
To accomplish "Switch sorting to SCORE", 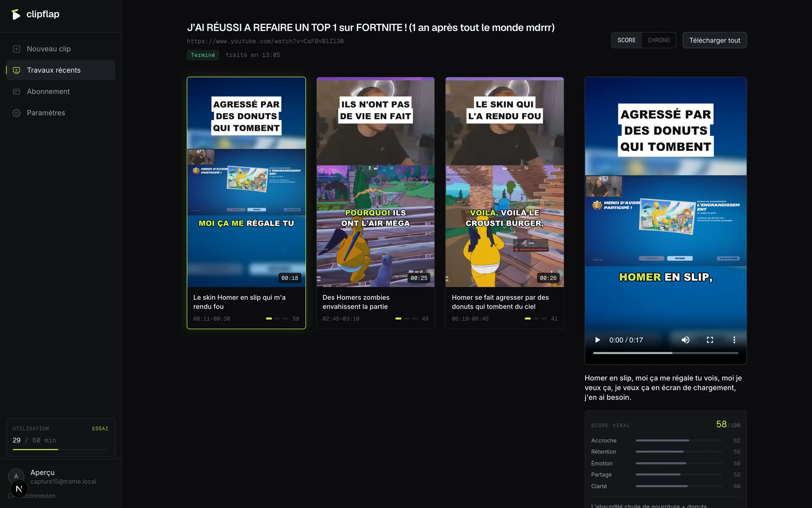I will pyautogui.click(x=626, y=40).
